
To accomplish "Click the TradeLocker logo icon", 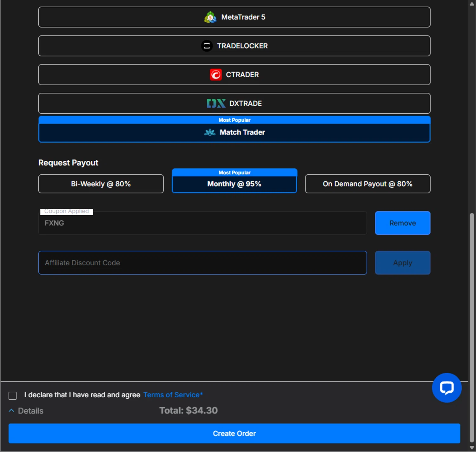I will [x=207, y=46].
